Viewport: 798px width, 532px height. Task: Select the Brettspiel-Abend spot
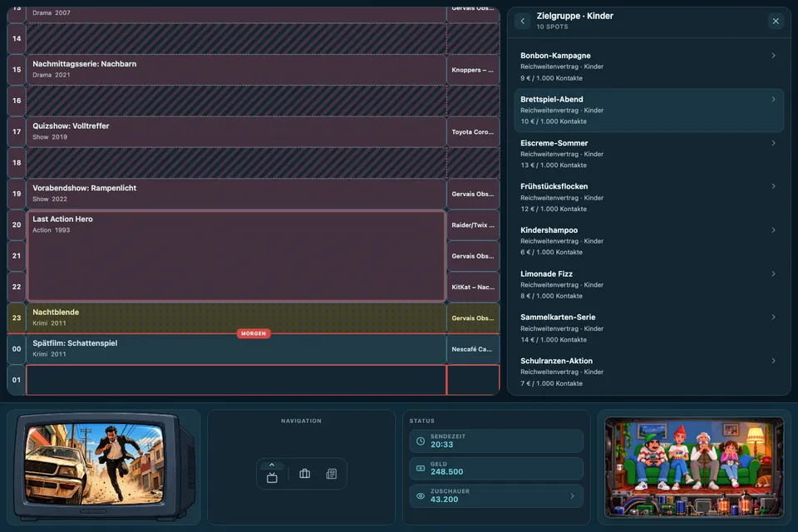pos(649,111)
